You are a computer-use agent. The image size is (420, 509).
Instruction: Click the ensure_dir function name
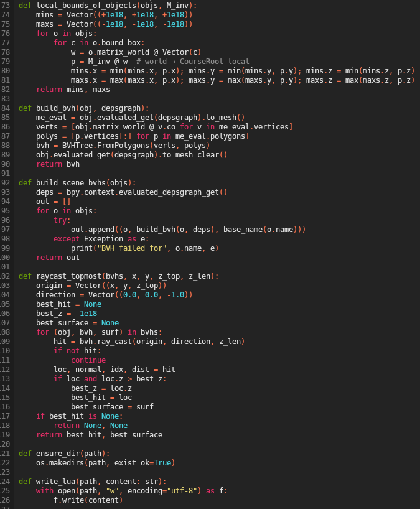click(x=58, y=453)
